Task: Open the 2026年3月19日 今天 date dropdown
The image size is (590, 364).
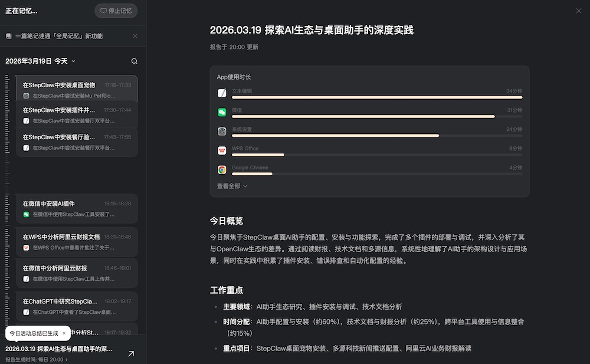Action: tap(40, 61)
